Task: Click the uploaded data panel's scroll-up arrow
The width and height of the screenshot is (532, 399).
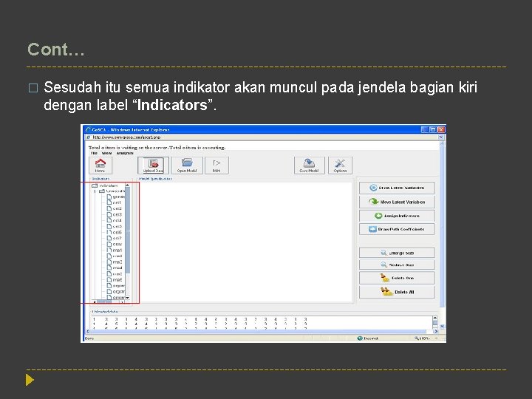Action: click(x=435, y=318)
